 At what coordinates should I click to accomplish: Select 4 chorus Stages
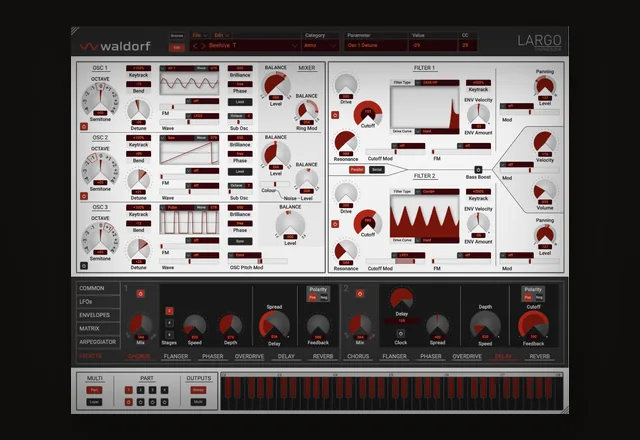(x=169, y=323)
